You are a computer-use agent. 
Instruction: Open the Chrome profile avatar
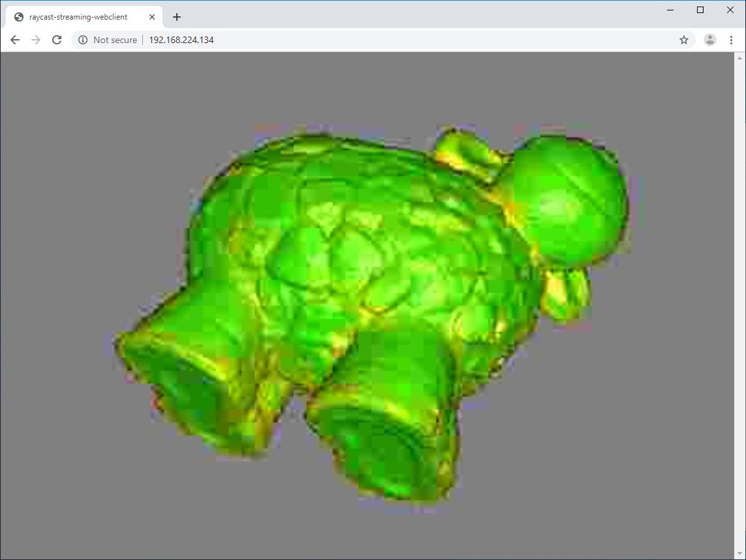(709, 40)
